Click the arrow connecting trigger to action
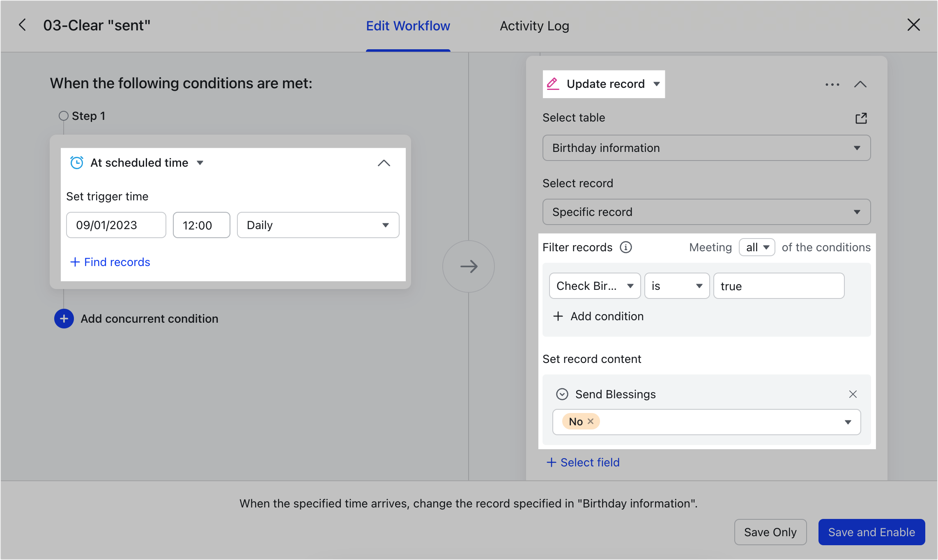 (468, 266)
